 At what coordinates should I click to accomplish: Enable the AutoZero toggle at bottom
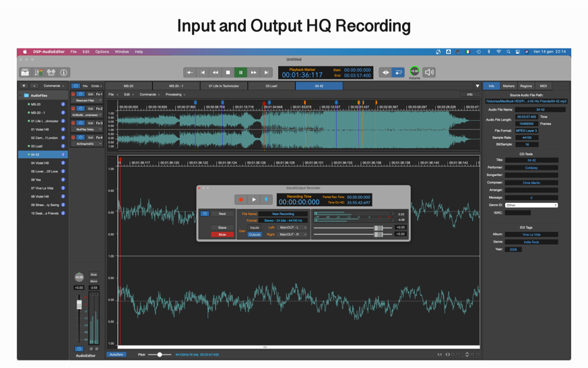pyautogui.click(x=117, y=355)
